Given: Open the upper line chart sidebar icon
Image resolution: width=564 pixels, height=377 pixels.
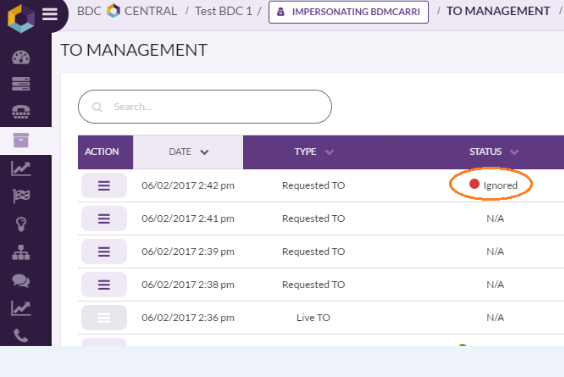Looking at the screenshot, I should pos(21,168).
